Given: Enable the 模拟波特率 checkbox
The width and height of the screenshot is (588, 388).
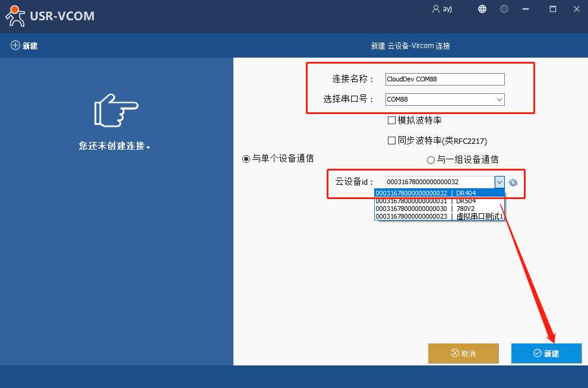Looking at the screenshot, I should (391, 120).
